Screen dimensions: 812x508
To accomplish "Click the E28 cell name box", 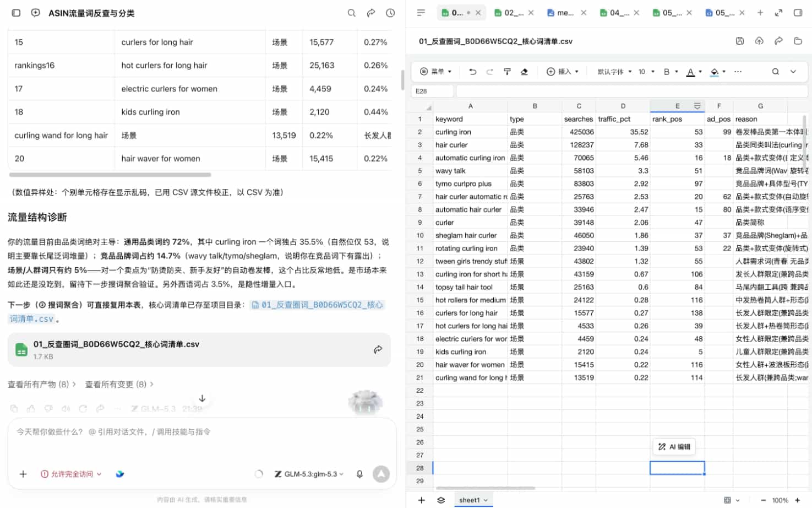I will point(433,91).
